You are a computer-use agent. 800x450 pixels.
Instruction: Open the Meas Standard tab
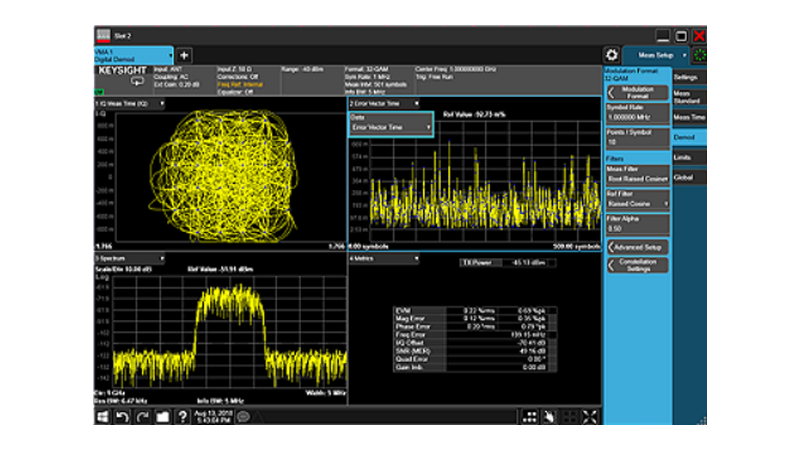pos(688,96)
